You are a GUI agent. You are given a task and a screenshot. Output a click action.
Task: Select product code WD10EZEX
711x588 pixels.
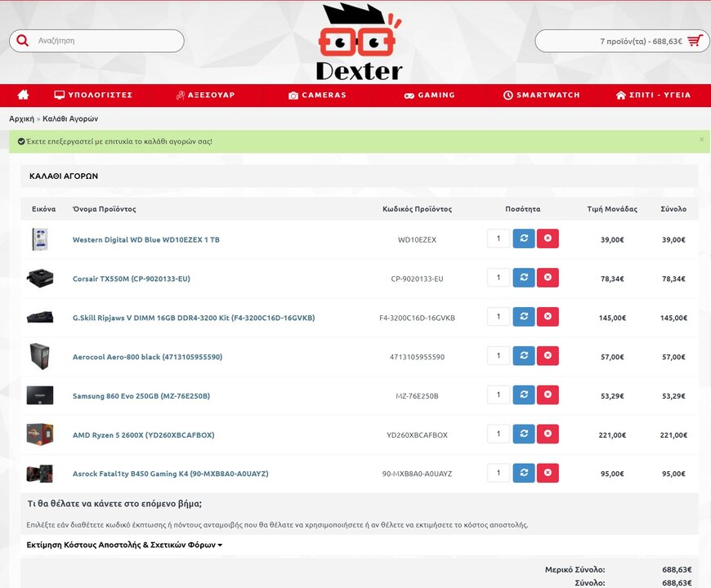coord(417,239)
